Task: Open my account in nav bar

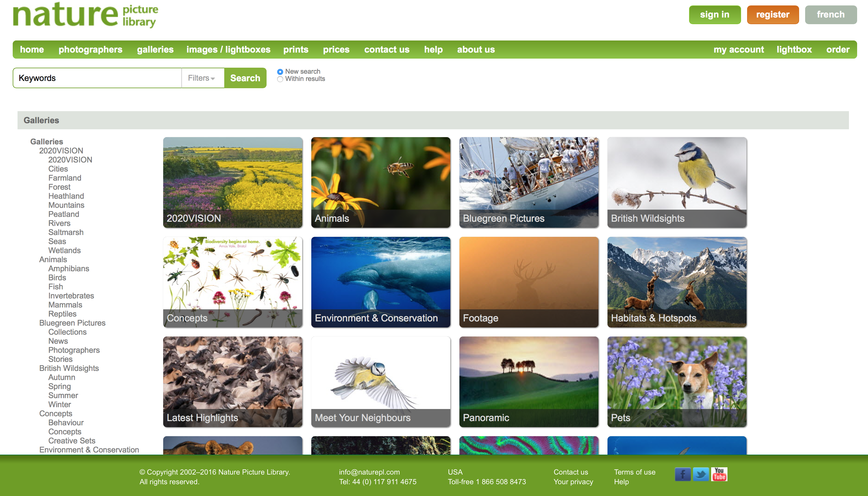Action: coord(739,50)
